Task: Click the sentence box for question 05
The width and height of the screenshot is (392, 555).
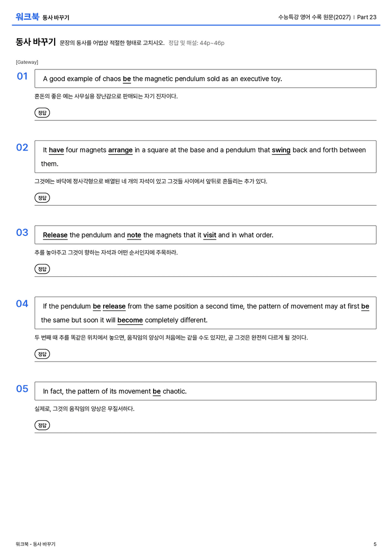Action: (206, 391)
